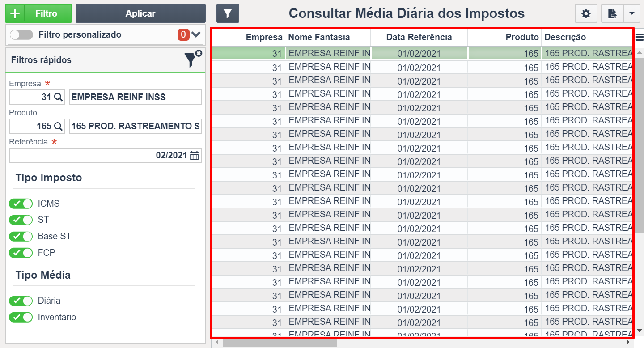The image size is (644, 348).
Task: Open the grid columns hamburger menu
Action: pos(640,37)
